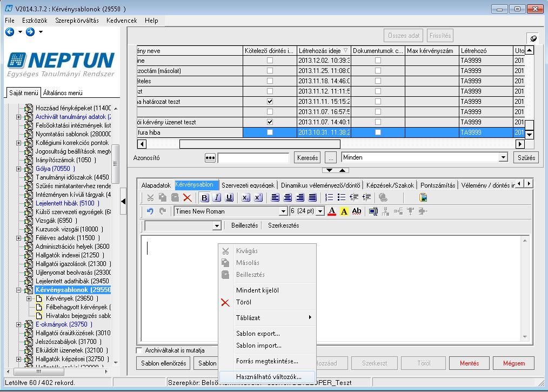Check Dokumentumok box in 'fura hiba' row
The width and height of the screenshot is (548, 392).
pos(378,132)
